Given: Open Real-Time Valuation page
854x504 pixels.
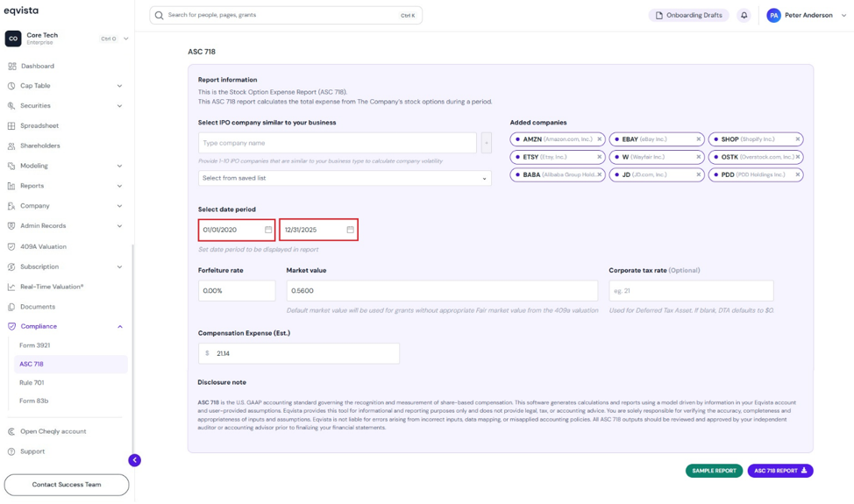Looking at the screenshot, I should click(x=52, y=287).
